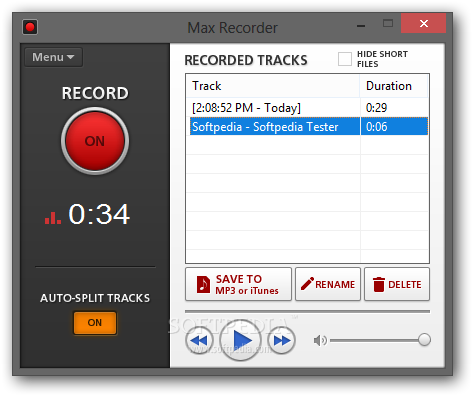Save track to MP3 or iTunes

(238, 284)
